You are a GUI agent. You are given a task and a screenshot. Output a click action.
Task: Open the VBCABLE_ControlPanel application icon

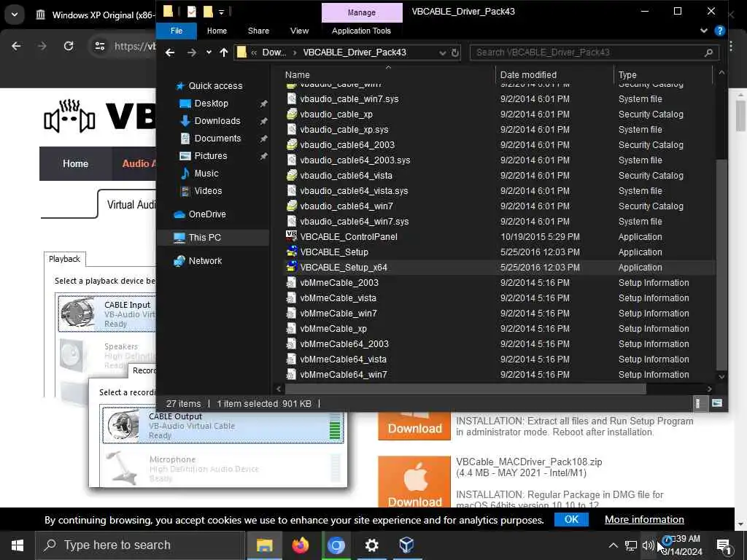(291, 236)
